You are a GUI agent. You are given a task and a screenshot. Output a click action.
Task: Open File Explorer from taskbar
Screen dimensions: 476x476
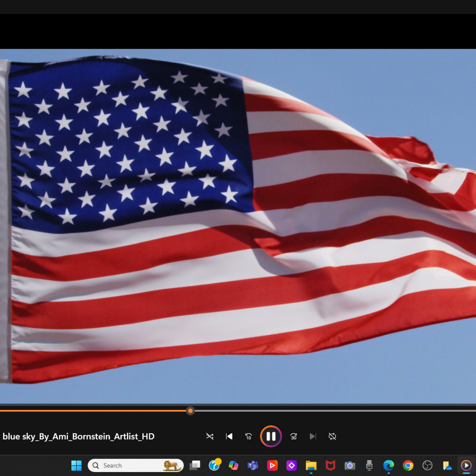(x=311, y=465)
